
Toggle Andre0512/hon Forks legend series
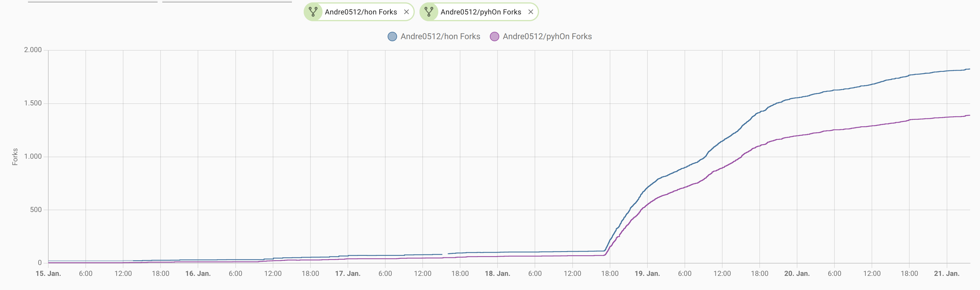(434, 37)
